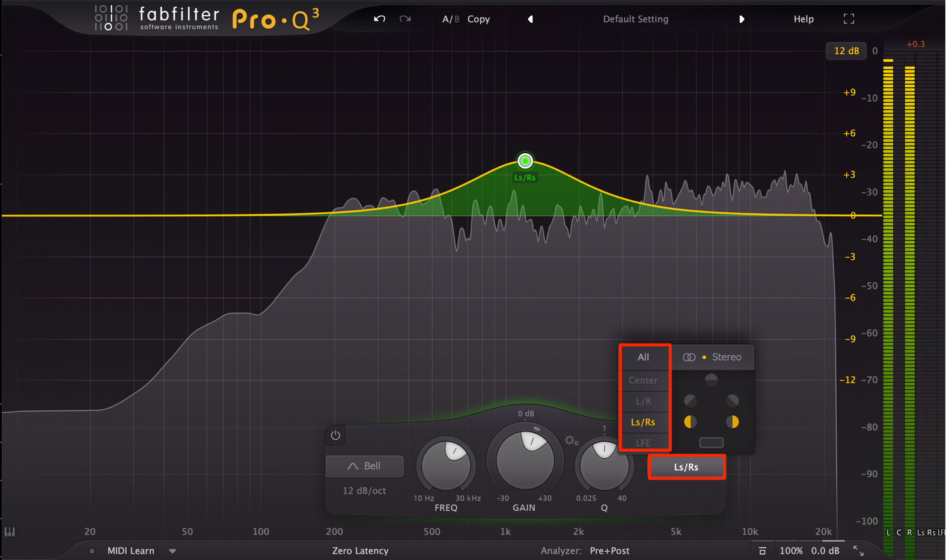Screen dimensions: 946x560
Task: Open the Help menu
Action: (x=804, y=19)
